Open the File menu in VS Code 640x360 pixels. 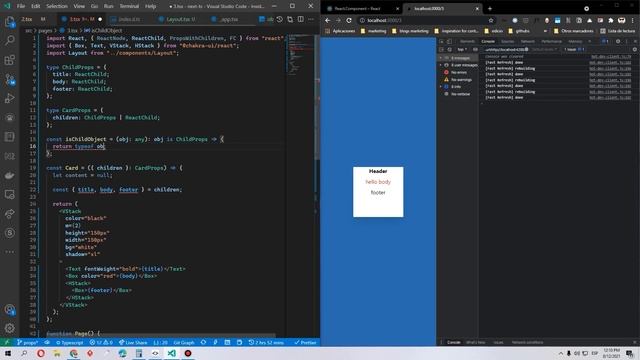click(21, 6)
